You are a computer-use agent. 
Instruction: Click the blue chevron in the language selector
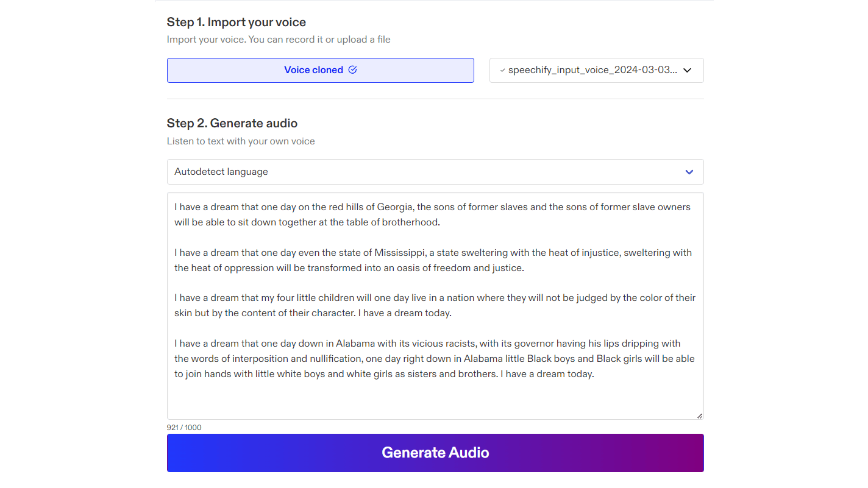[x=689, y=172]
